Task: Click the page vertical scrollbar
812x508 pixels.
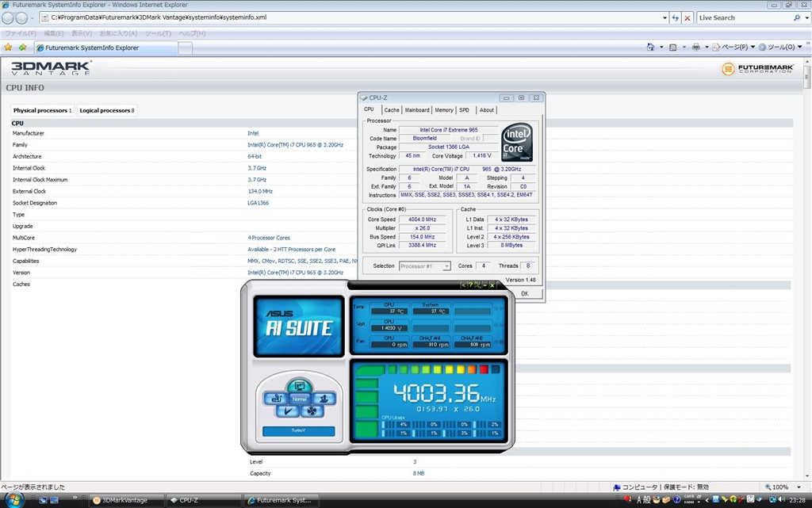Action: point(806,269)
